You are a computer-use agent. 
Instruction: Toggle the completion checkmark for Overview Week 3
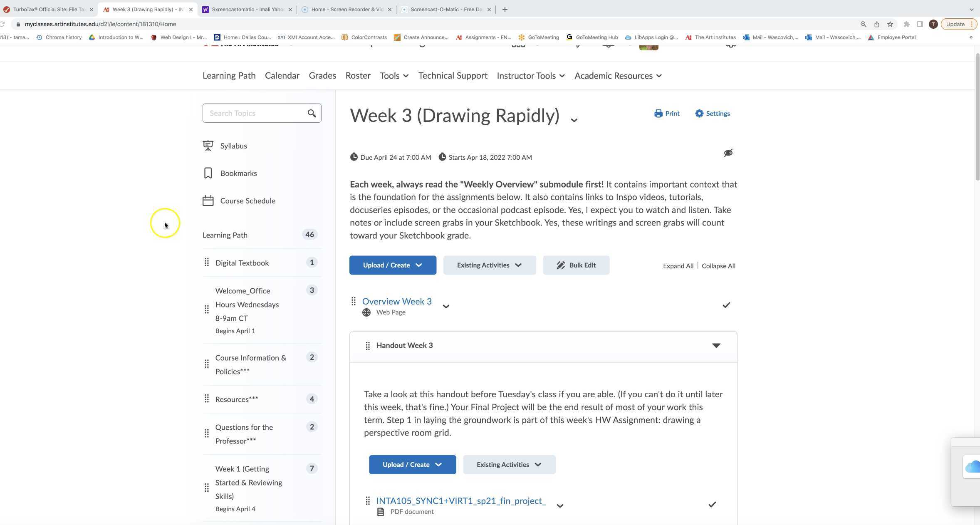point(726,305)
